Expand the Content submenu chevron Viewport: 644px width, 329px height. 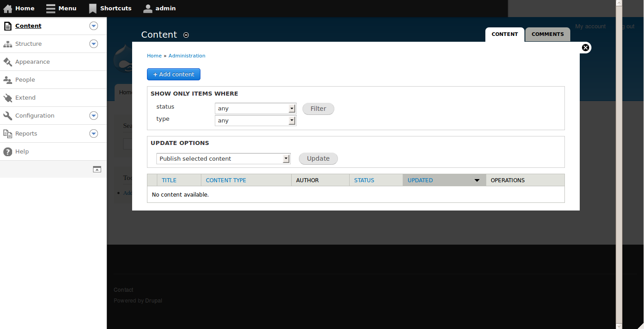93,26
